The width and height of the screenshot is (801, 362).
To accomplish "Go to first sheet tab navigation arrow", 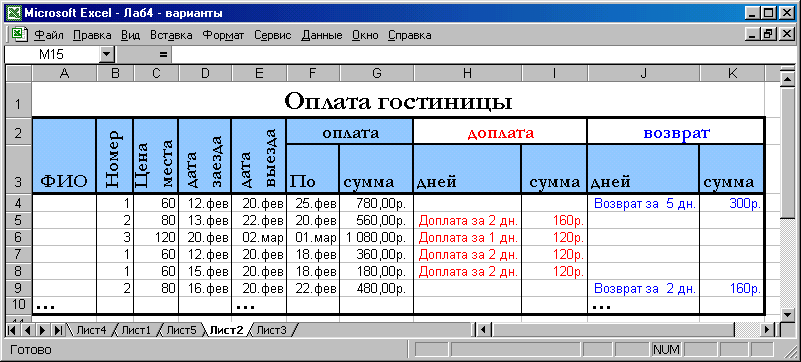I will (11, 330).
